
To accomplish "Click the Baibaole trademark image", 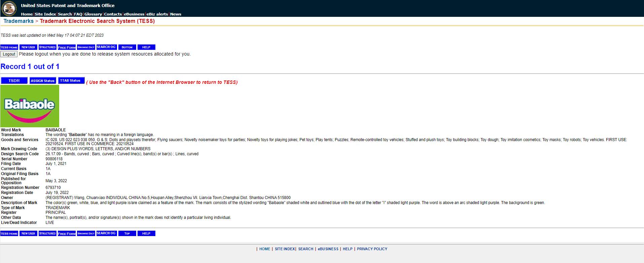I will tap(30, 106).
